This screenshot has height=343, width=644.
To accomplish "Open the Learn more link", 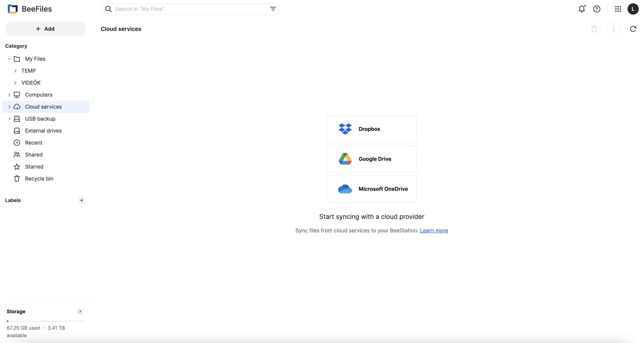I will [x=434, y=231].
